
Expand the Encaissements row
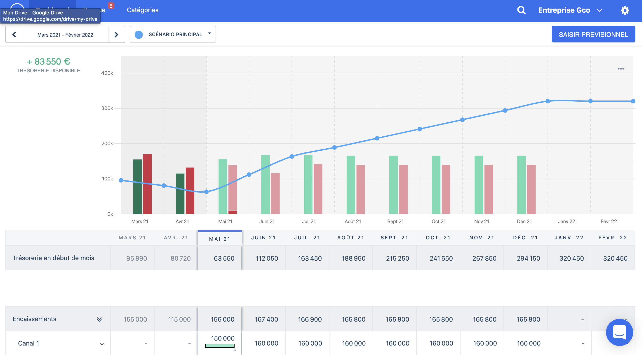tap(99, 320)
